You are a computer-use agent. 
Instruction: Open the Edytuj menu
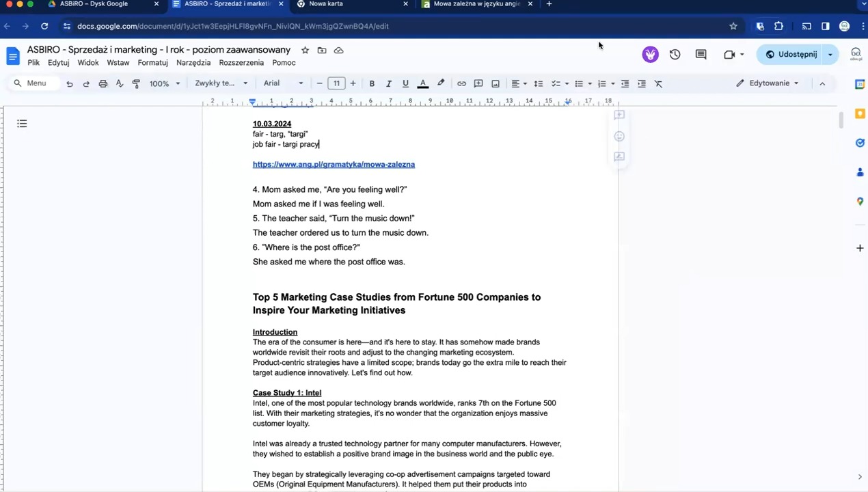point(58,63)
